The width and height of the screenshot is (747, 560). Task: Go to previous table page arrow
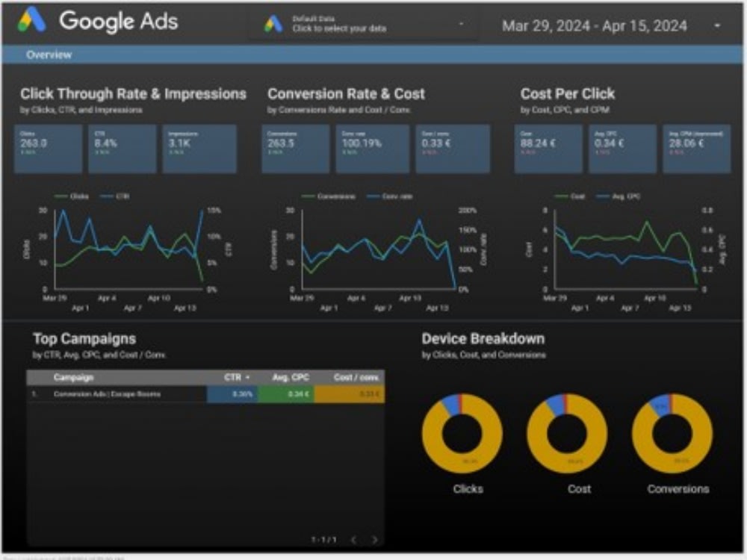353,540
